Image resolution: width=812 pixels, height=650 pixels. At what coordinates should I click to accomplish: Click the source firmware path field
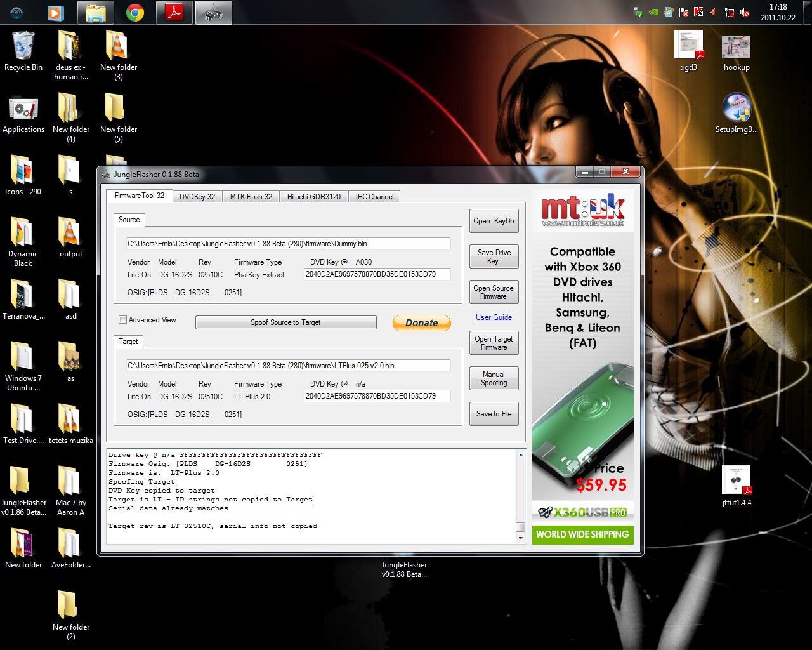pos(288,244)
